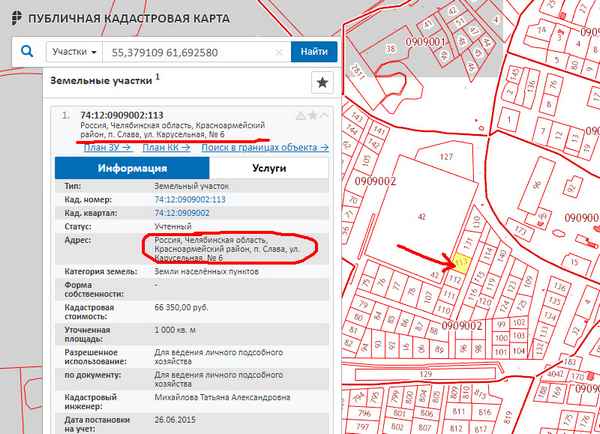Click Поиск в границах объекта link
Viewport: 600px width, 434px height.
[264, 147]
